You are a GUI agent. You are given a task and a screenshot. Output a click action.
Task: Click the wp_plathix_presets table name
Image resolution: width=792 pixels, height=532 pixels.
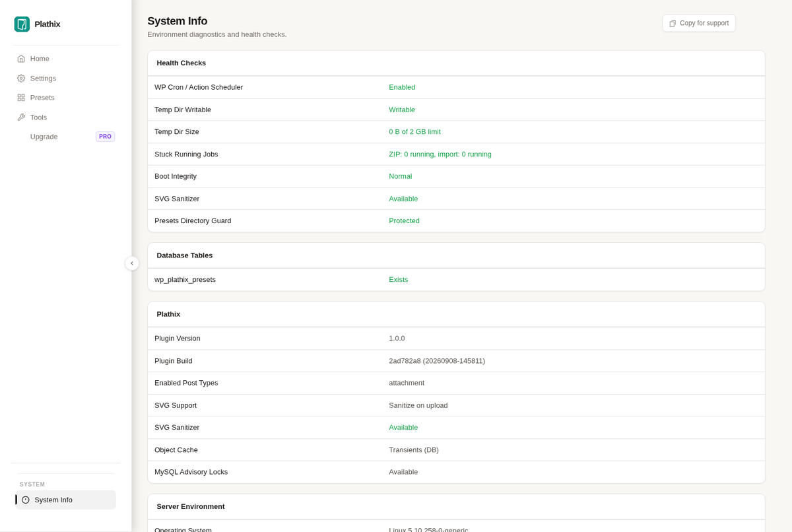[x=185, y=280]
